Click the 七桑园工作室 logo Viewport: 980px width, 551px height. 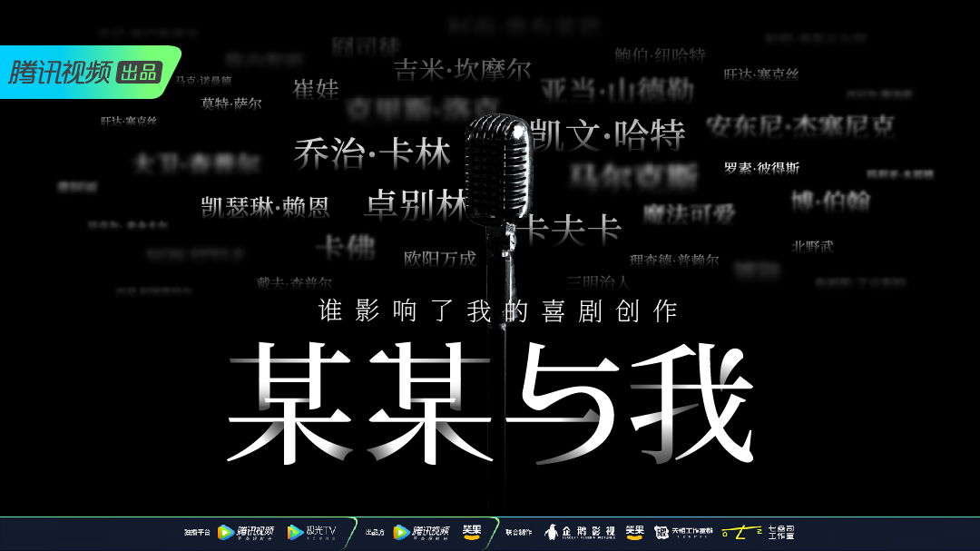point(758,532)
